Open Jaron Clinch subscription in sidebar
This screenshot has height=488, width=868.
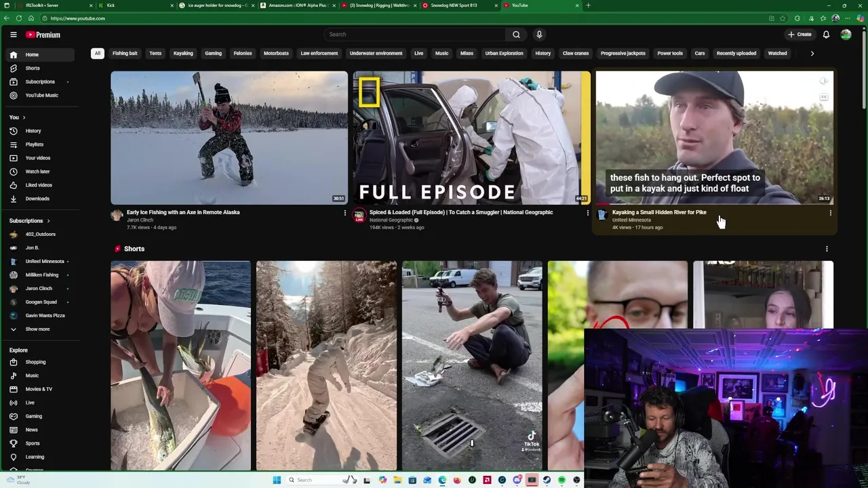[41, 289]
